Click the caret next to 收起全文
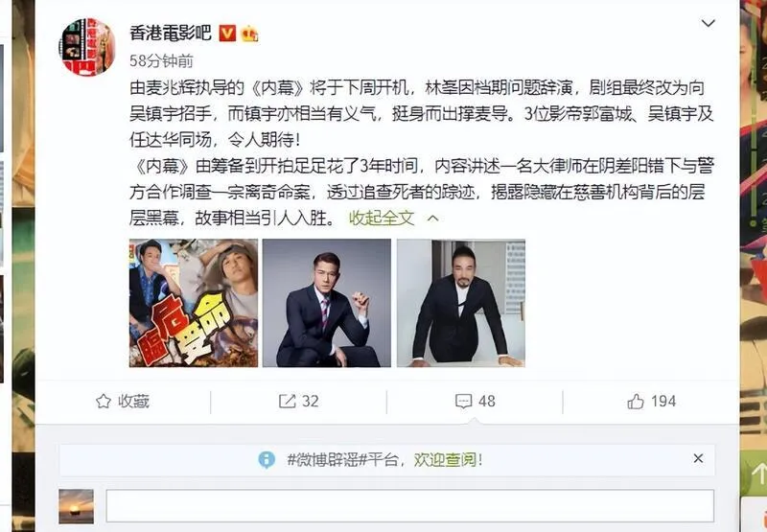 (432, 219)
